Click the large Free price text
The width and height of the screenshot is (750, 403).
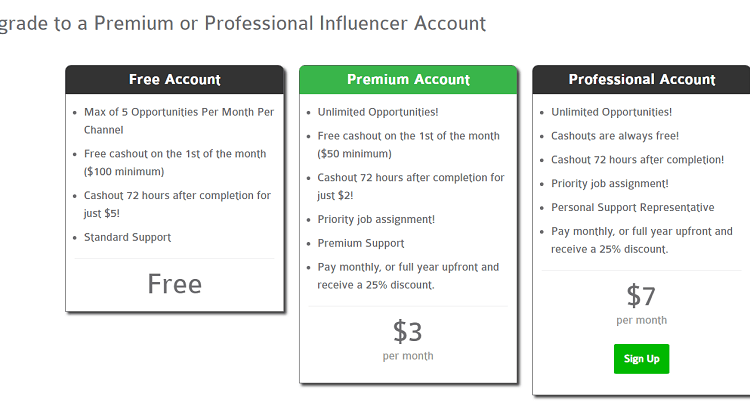[175, 284]
